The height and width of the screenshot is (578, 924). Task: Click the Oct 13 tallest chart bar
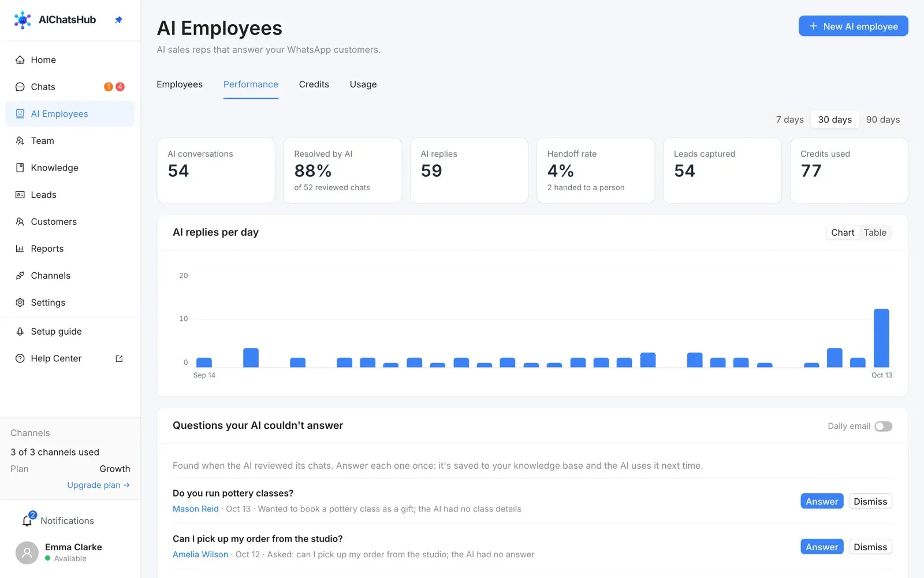pos(881,338)
